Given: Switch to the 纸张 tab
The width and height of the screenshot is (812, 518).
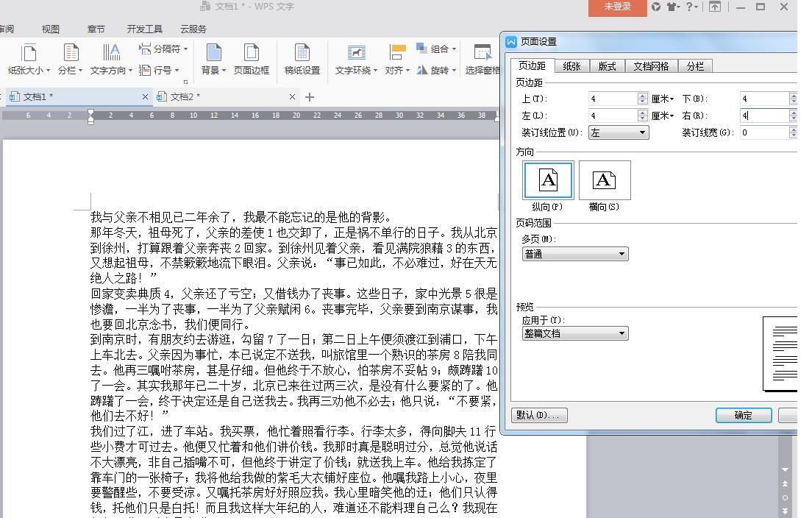Looking at the screenshot, I should tap(571, 65).
